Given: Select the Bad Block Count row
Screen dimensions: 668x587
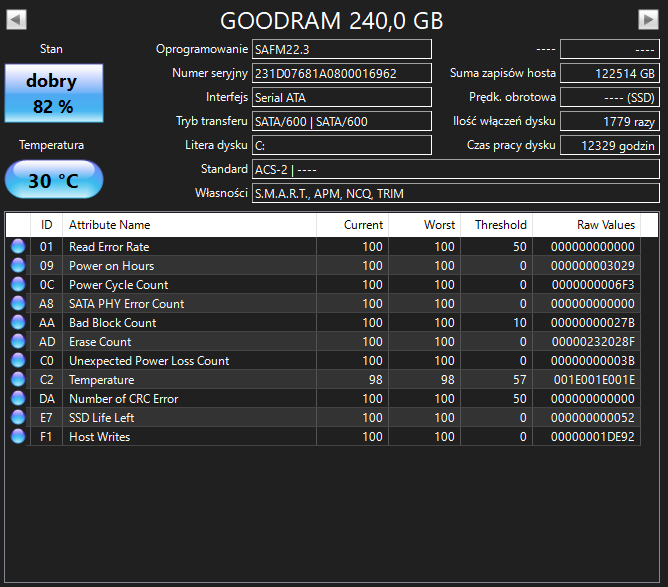Looking at the screenshot, I should [x=323, y=322].
